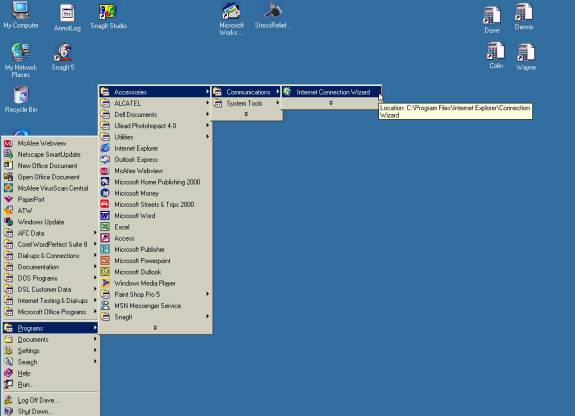
Task: Choose Shut Down in the Start menu
Action: [51, 411]
